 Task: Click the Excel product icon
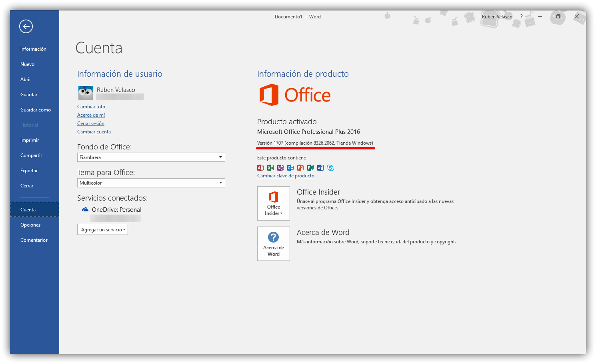coord(270,168)
